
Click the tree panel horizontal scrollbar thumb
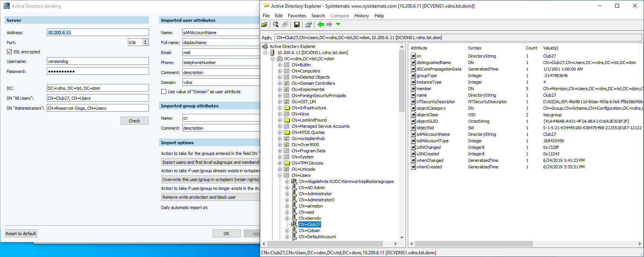click(x=325, y=244)
